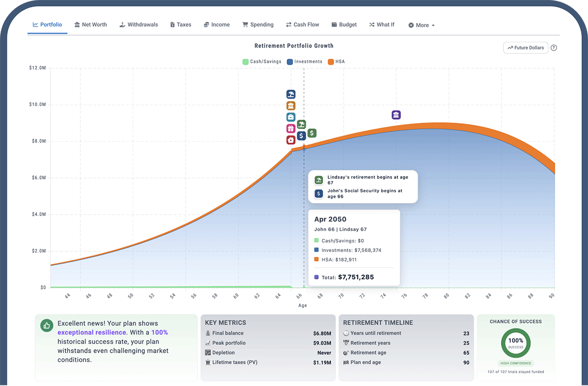Select the orange bank pension event marker

pyautogui.click(x=291, y=105)
